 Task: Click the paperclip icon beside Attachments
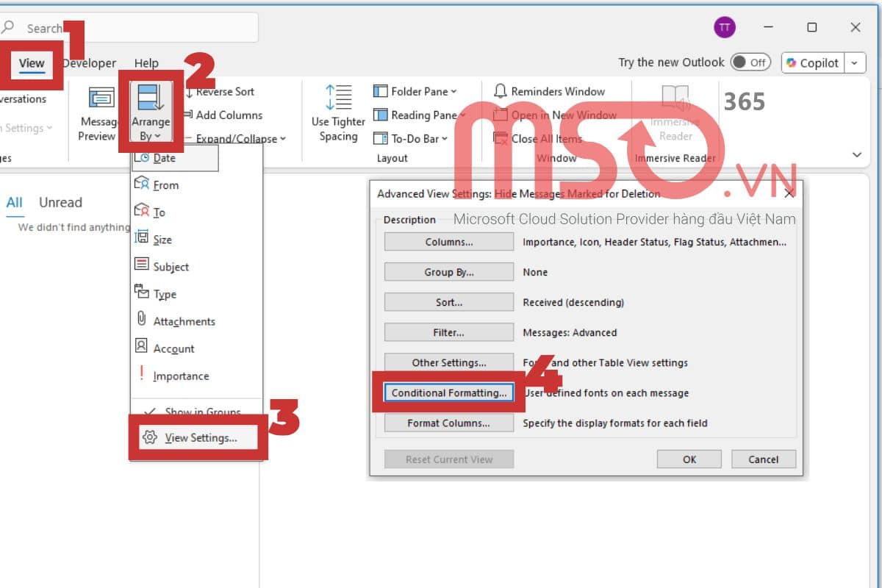click(x=141, y=319)
